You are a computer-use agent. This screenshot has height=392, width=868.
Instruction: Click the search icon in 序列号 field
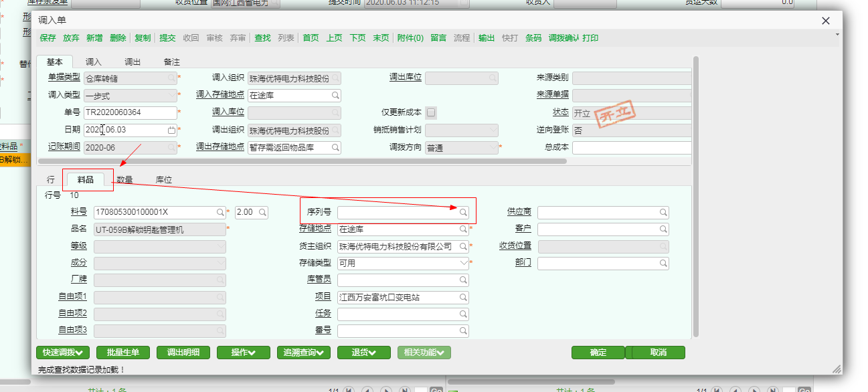pos(463,212)
